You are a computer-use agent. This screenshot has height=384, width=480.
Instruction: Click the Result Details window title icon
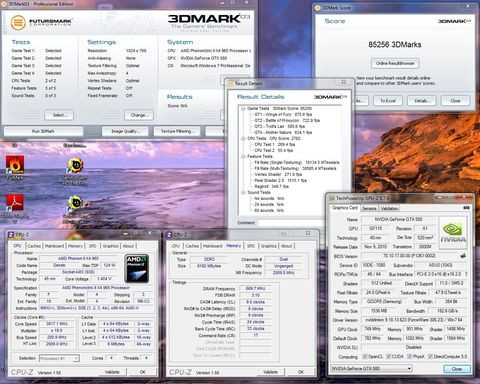230,83
